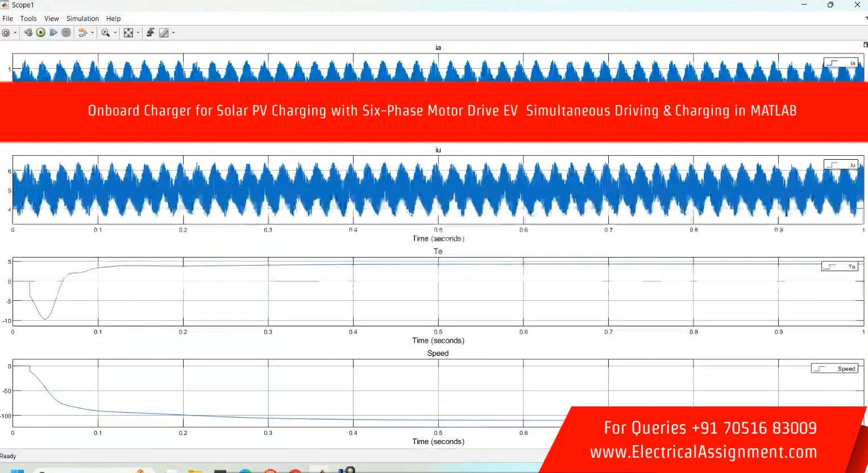The height and width of the screenshot is (473, 868).
Task: Click the Step Back toolbar icon
Action: [28, 33]
